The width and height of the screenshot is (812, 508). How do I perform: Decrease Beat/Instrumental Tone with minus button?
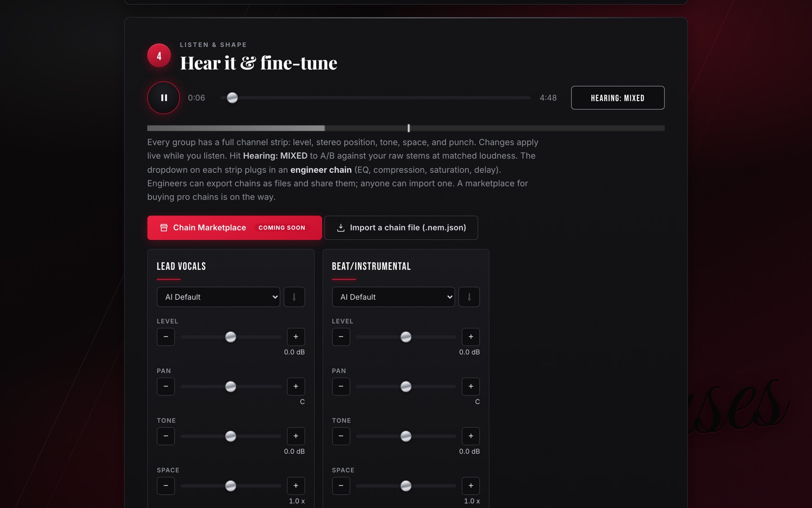tap(341, 436)
